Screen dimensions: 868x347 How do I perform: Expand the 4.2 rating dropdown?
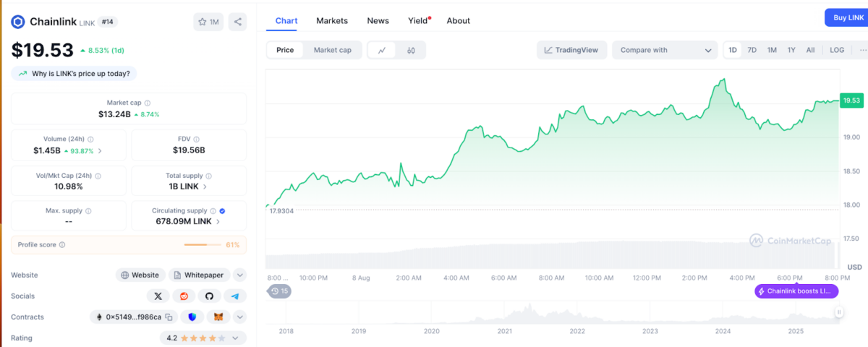click(203, 338)
